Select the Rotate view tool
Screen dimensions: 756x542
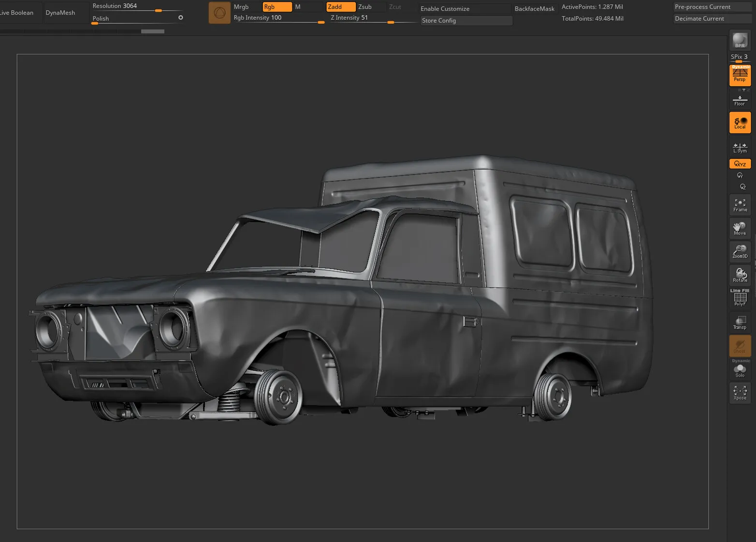740,275
